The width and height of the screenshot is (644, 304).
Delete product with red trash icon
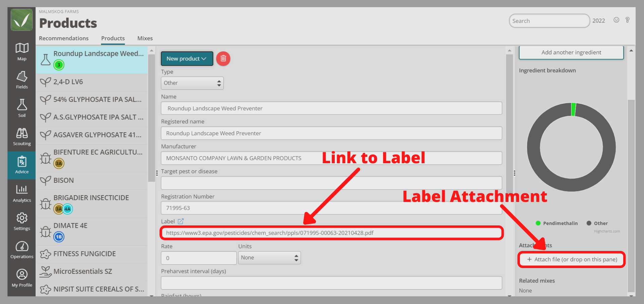coord(223,58)
